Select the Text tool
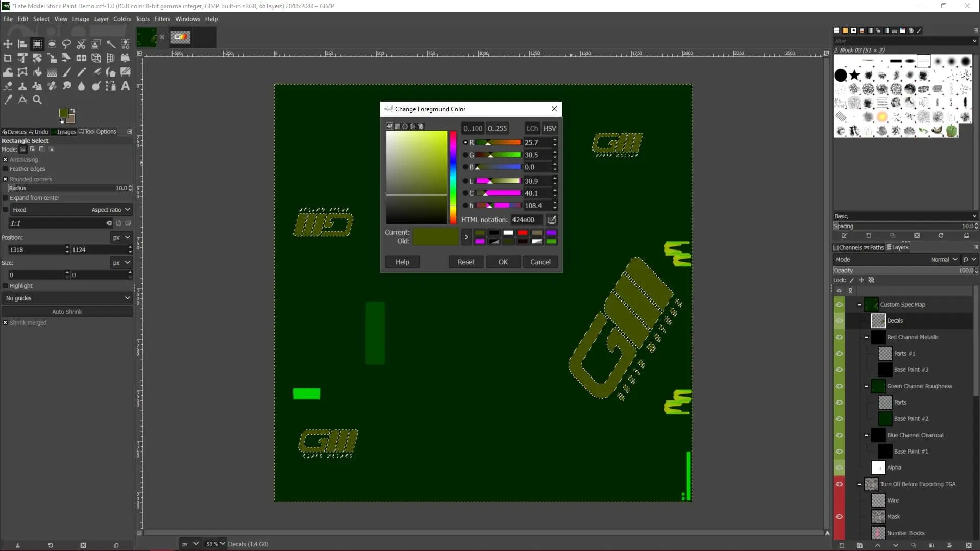The image size is (980, 551). [125, 86]
